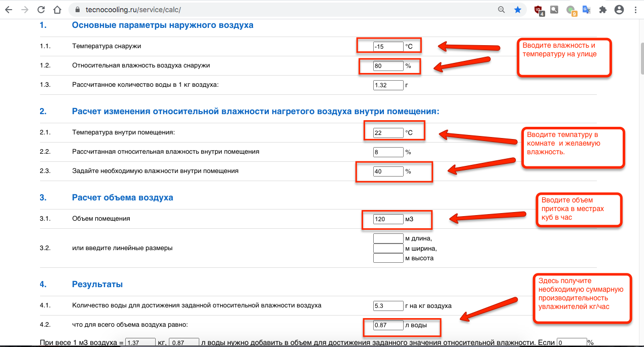Click the outside relative humidity field showing 80
Image resolution: width=644 pixels, height=347 pixels.
(x=388, y=66)
